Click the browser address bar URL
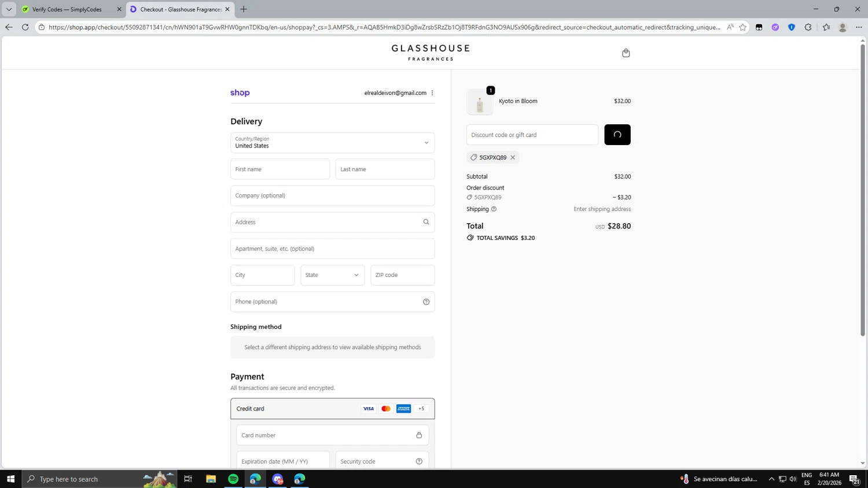This screenshot has width=868, height=488. click(384, 27)
